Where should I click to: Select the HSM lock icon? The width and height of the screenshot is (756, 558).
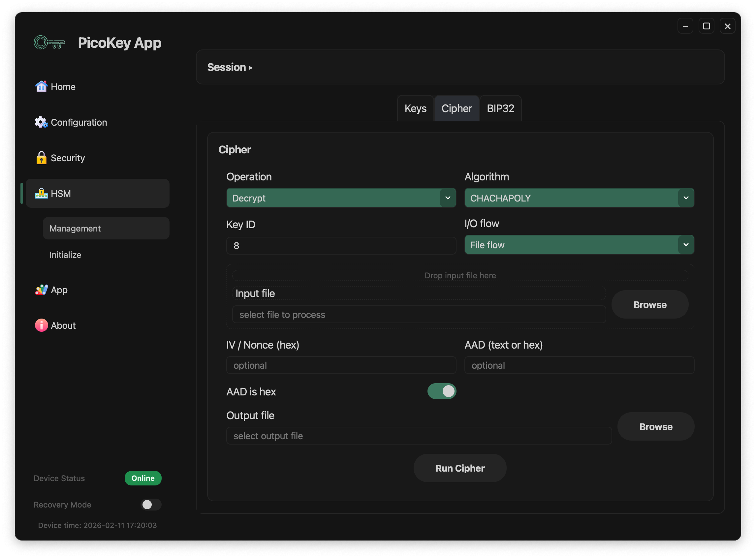pyautogui.click(x=41, y=194)
